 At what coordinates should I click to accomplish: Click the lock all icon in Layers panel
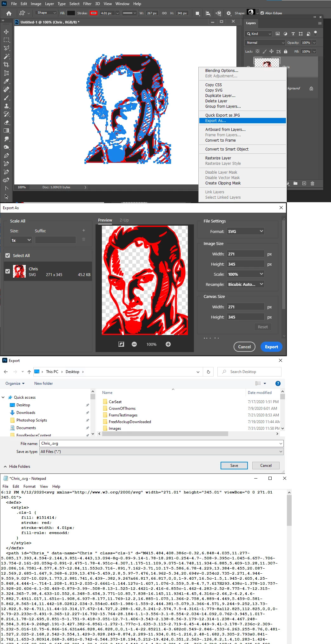286,51
